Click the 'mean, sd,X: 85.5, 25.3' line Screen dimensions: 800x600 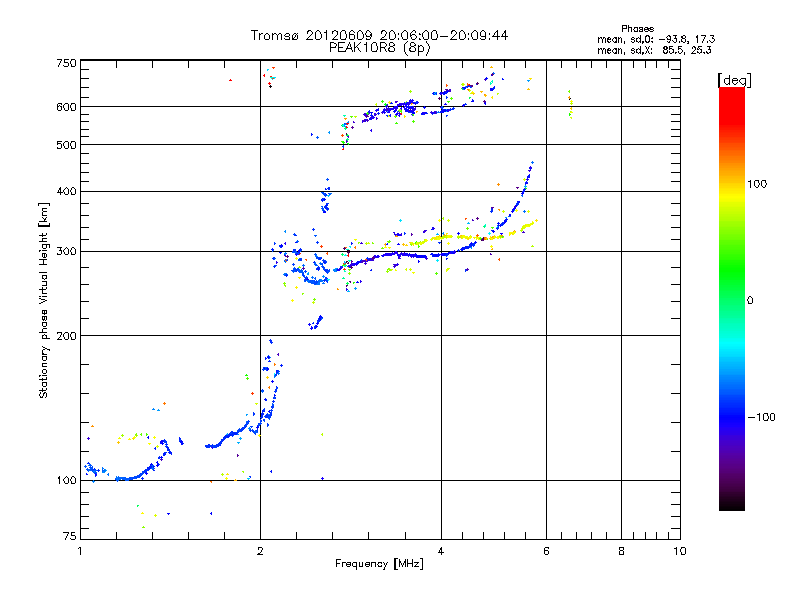(x=654, y=50)
